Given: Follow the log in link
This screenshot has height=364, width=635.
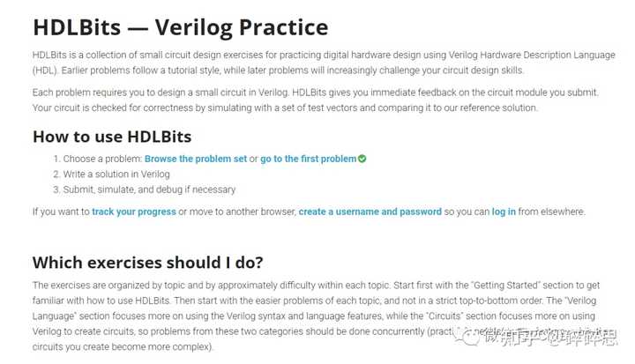Looking at the screenshot, I should (504, 212).
